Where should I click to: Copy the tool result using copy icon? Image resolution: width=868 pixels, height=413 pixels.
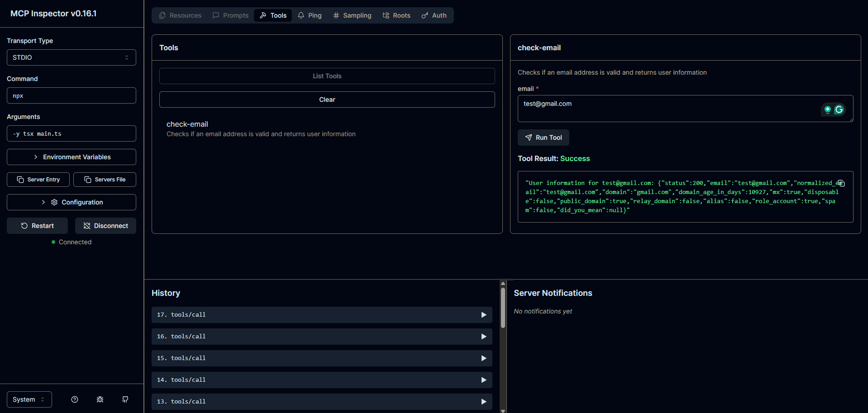coord(841,183)
